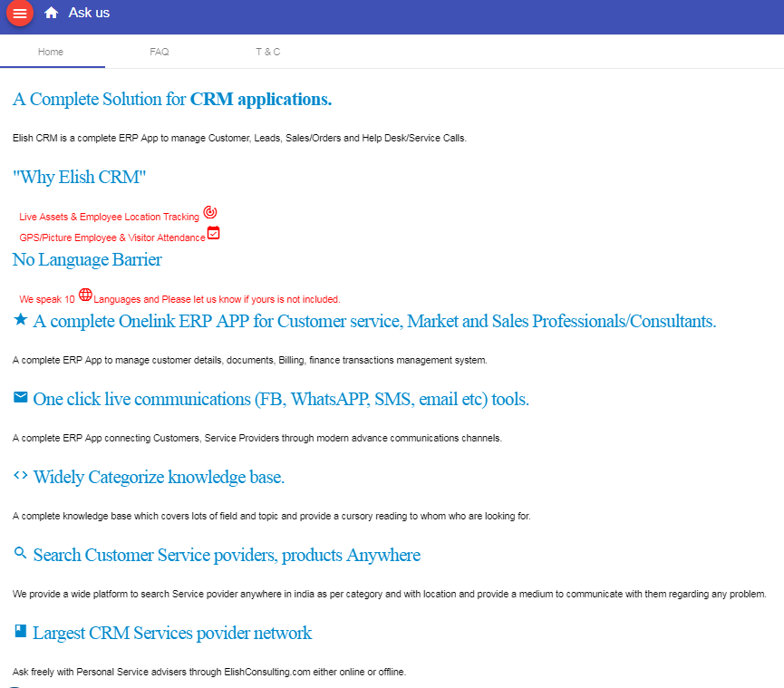Click the envelope icon beside communications heading

click(x=21, y=397)
